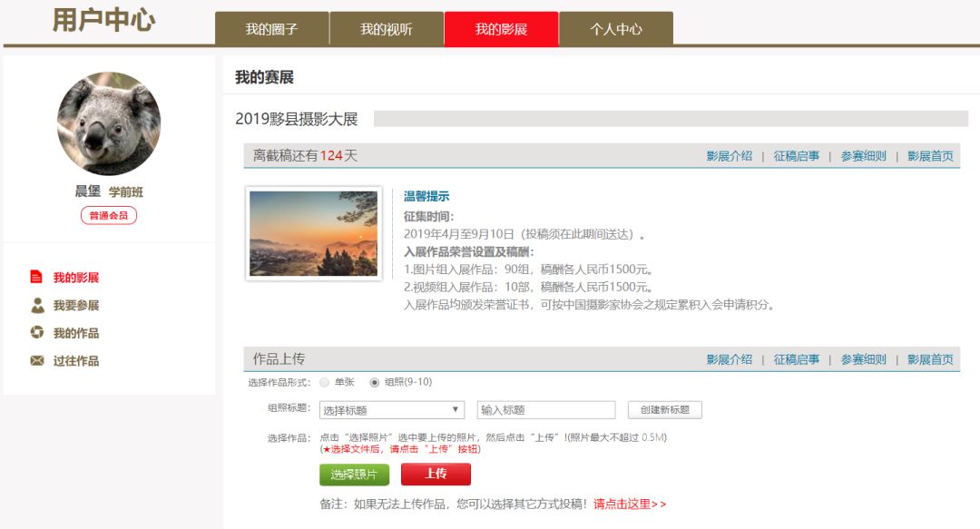Image resolution: width=980 pixels, height=529 pixels.
Task: Select 我要参展 in the sidebar menu
Action: 76,305
